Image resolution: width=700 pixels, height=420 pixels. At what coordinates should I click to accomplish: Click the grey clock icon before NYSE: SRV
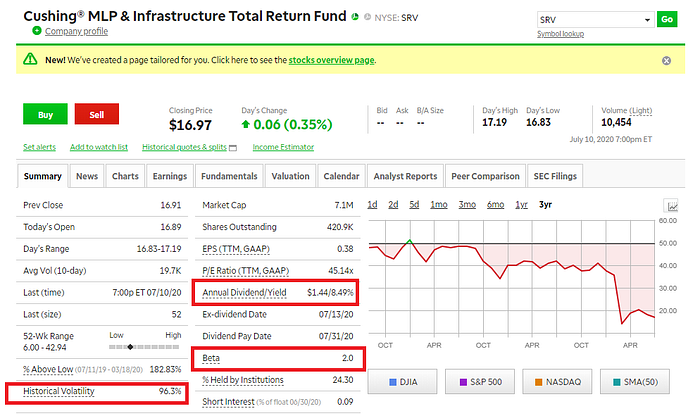click(367, 17)
